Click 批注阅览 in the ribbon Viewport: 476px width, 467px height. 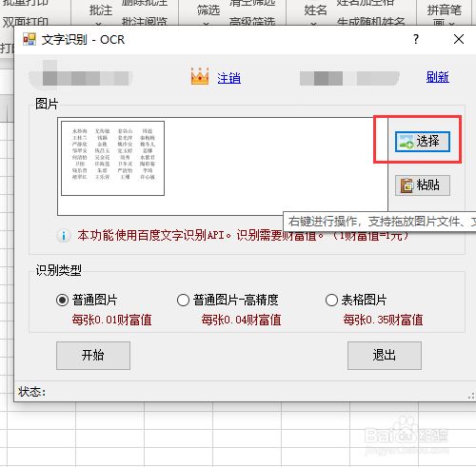(145, 22)
